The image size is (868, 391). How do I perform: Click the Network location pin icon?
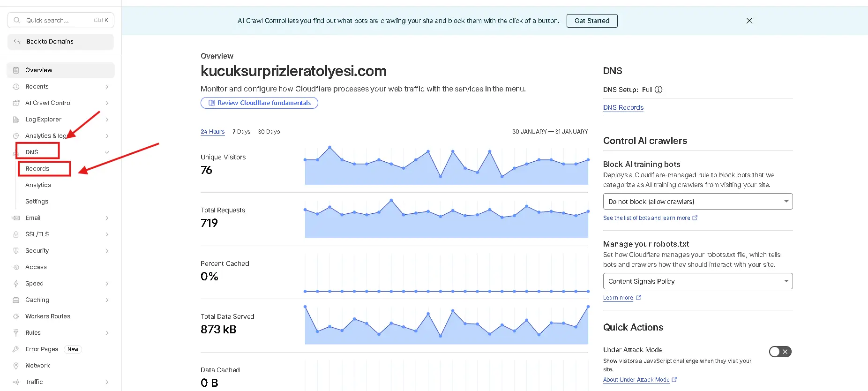(x=16, y=366)
